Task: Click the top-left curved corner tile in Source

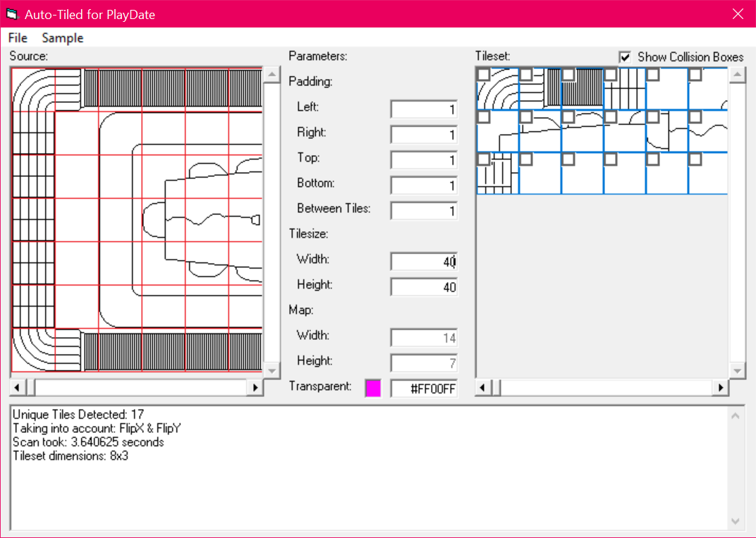Action: tap(33, 90)
